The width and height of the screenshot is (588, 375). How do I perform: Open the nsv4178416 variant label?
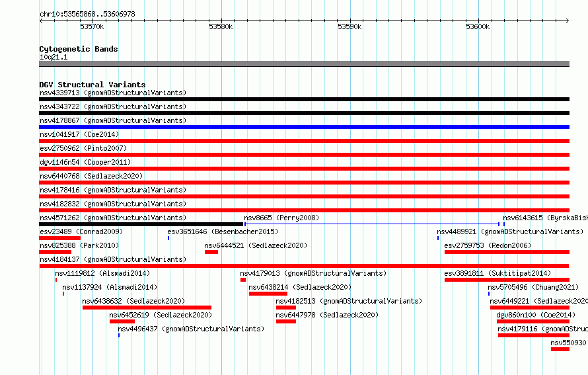pos(113,190)
